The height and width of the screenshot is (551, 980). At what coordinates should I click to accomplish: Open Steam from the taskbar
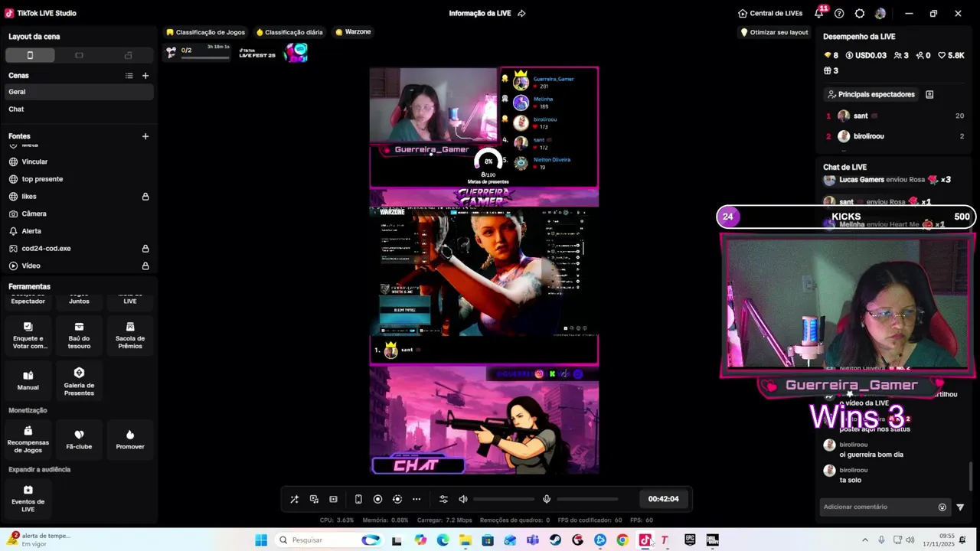click(x=555, y=540)
